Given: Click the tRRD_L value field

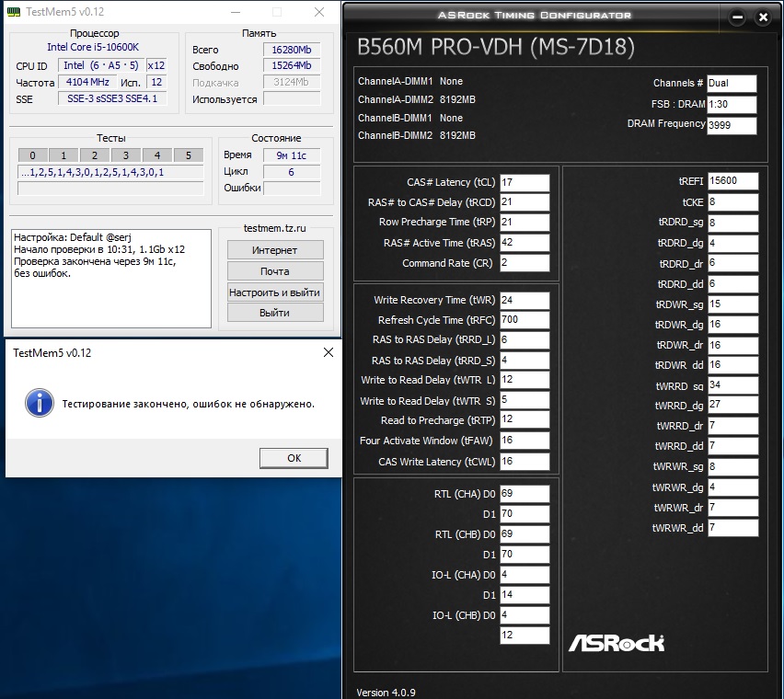Looking at the screenshot, I should pos(525,339).
